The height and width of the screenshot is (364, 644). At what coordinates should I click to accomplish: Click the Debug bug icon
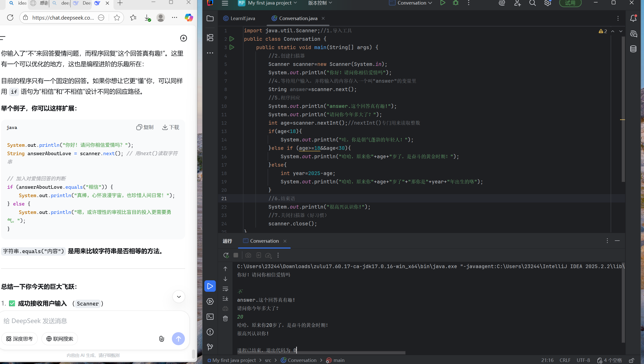(x=456, y=3)
